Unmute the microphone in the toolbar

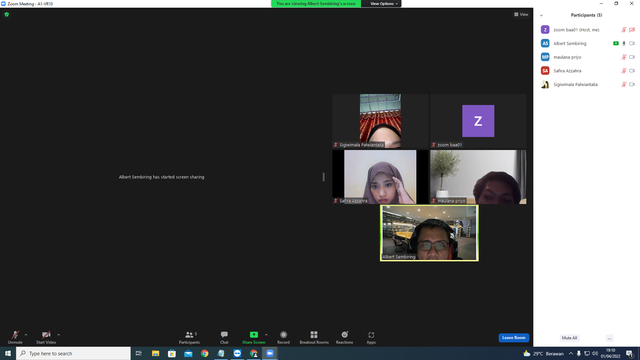(15, 337)
